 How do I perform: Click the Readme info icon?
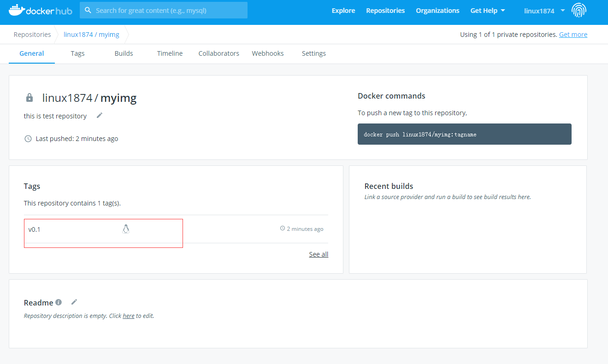click(59, 302)
